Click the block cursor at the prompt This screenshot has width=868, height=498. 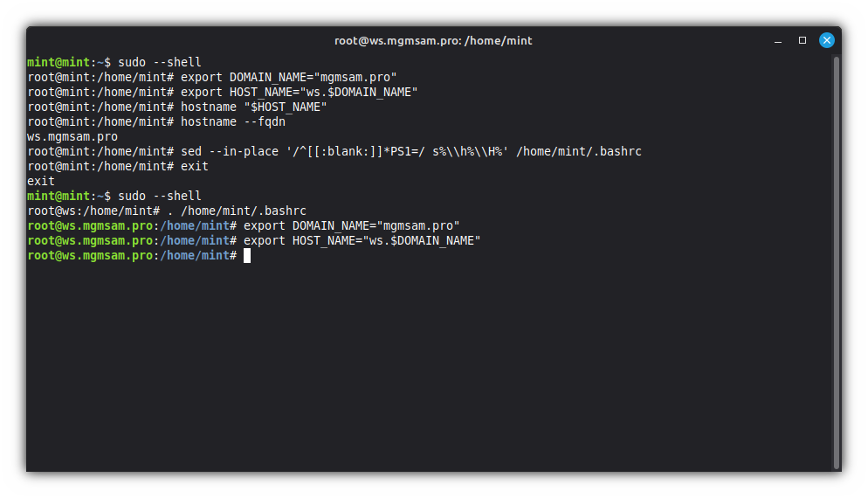coord(247,255)
